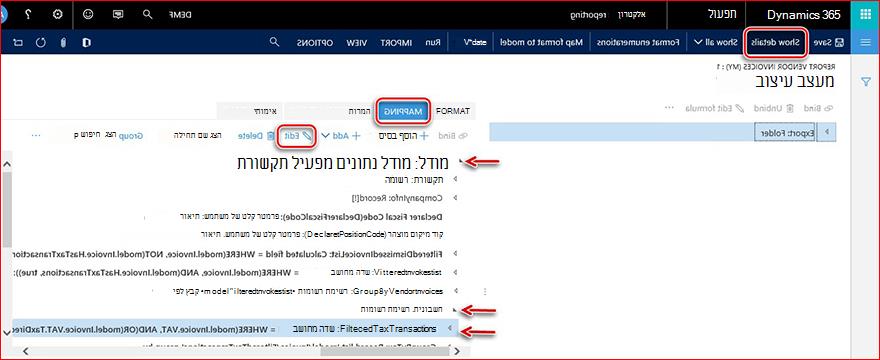Image resolution: width=880 pixels, height=360 pixels.
Task: Click the Show details button
Action: tap(776, 42)
